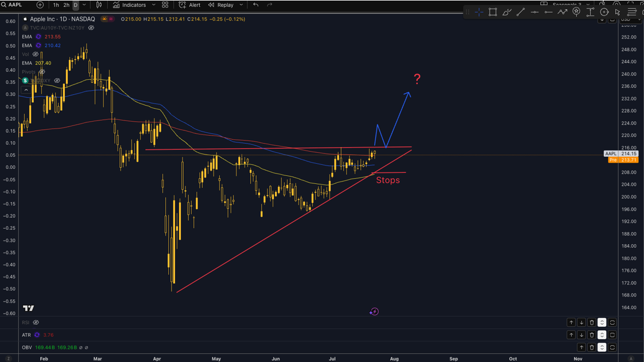Show the hidden Vol indicator
Screen dimensions: 644x362
pos(36,54)
